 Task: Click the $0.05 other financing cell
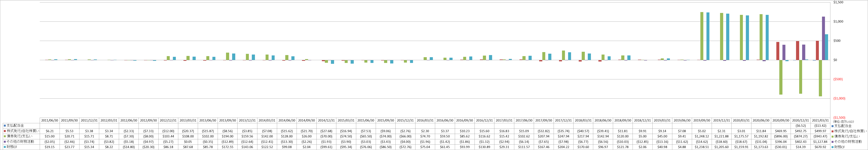tap(188, 142)
